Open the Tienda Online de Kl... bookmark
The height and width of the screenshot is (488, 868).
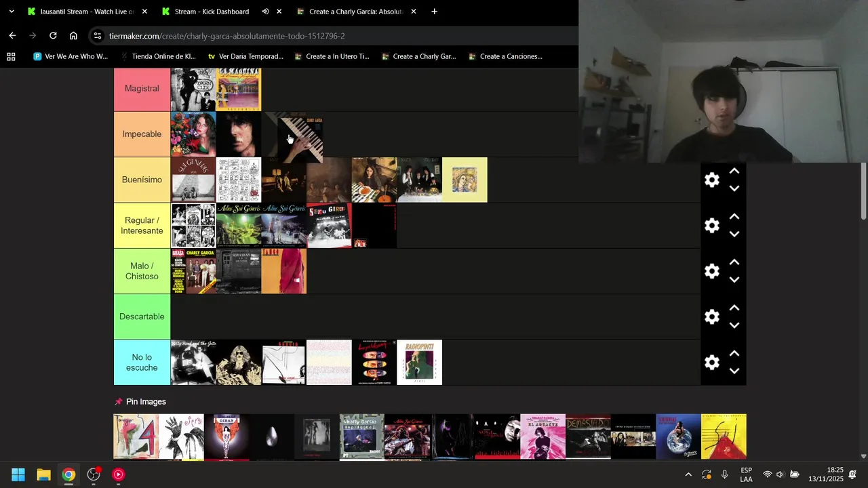click(x=158, y=56)
